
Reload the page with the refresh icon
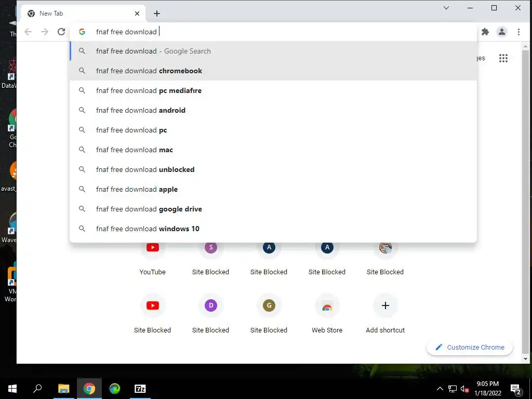[x=61, y=32]
